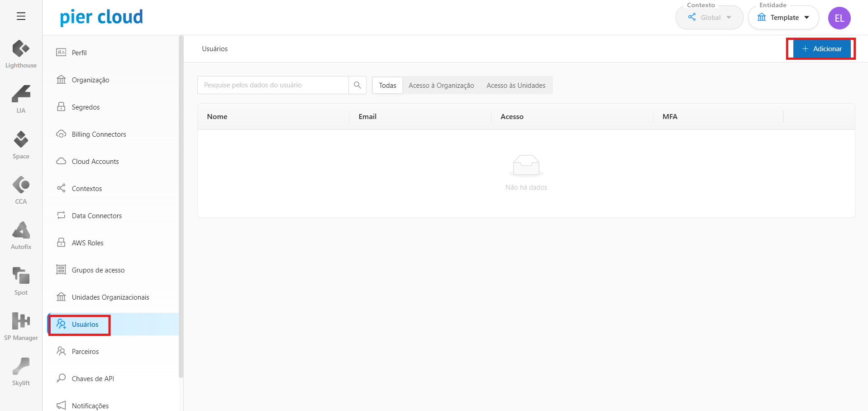868x411 pixels.
Task: Go to Grupos de acesso page
Action: click(x=98, y=270)
